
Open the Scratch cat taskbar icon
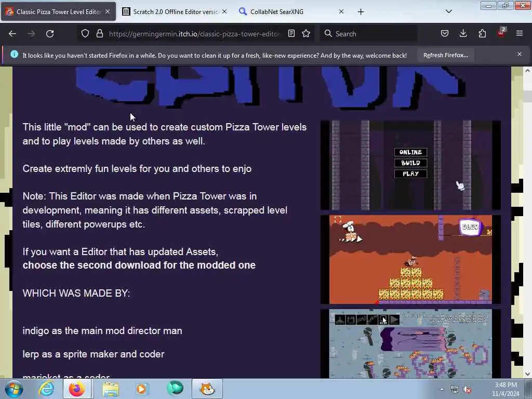tap(207, 389)
